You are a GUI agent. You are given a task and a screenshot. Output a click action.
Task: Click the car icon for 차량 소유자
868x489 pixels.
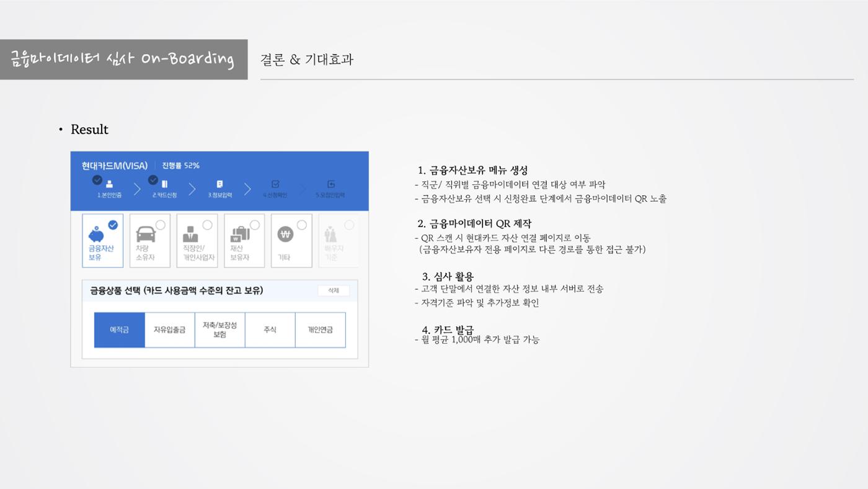click(x=146, y=235)
